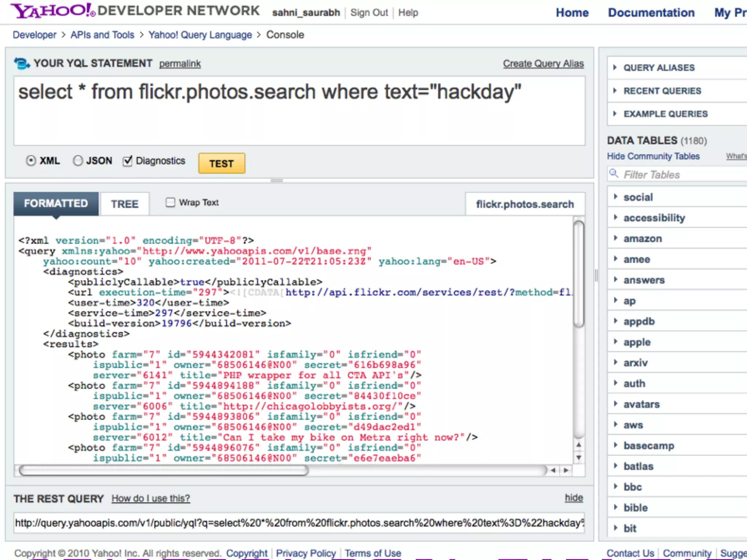Open How do I use this? link
Viewport: 747px width, 560px height.
(x=151, y=498)
